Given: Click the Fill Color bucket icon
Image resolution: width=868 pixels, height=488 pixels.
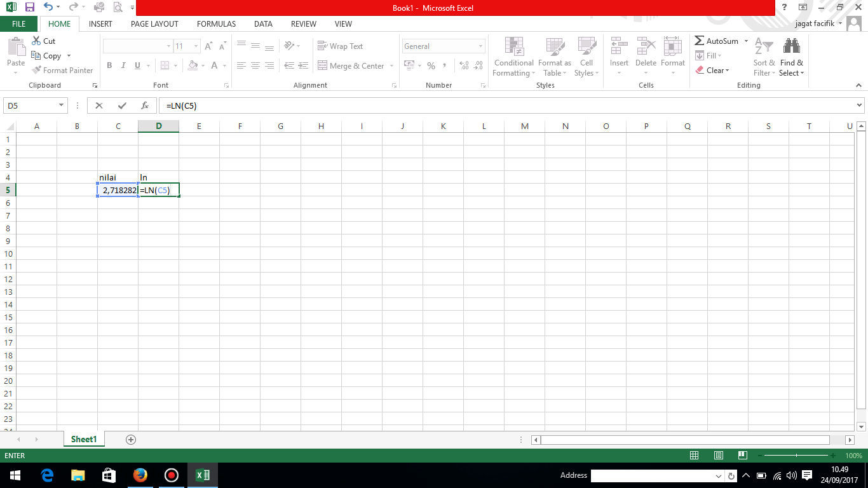Looking at the screenshot, I should click(x=193, y=65).
